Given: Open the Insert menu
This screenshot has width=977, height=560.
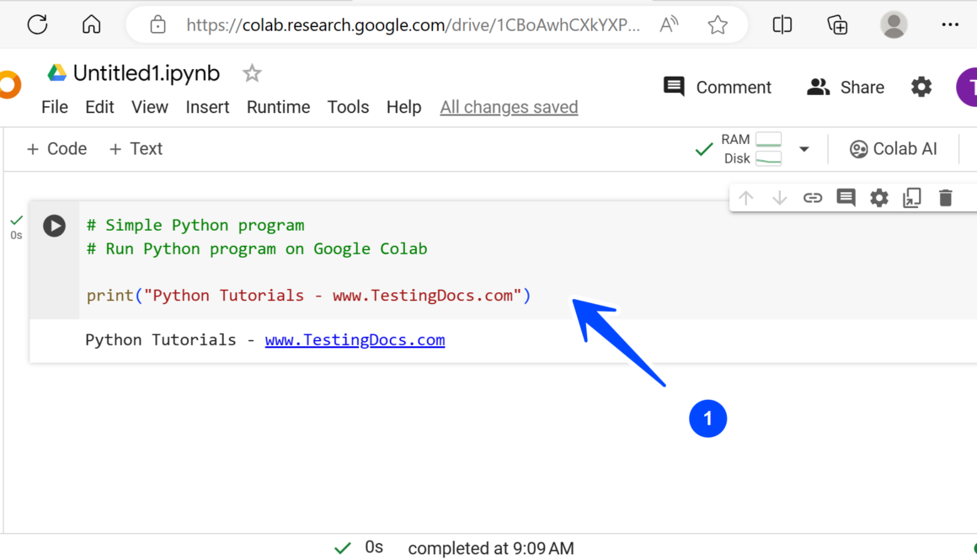Looking at the screenshot, I should coord(207,107).
